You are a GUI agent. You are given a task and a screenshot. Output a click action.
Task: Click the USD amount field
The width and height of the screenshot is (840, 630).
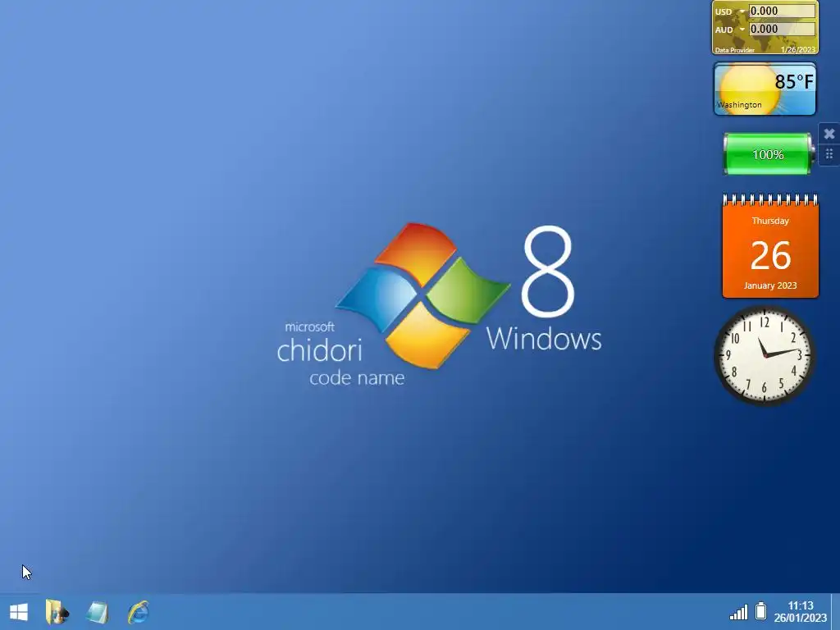tap(782, 11)
